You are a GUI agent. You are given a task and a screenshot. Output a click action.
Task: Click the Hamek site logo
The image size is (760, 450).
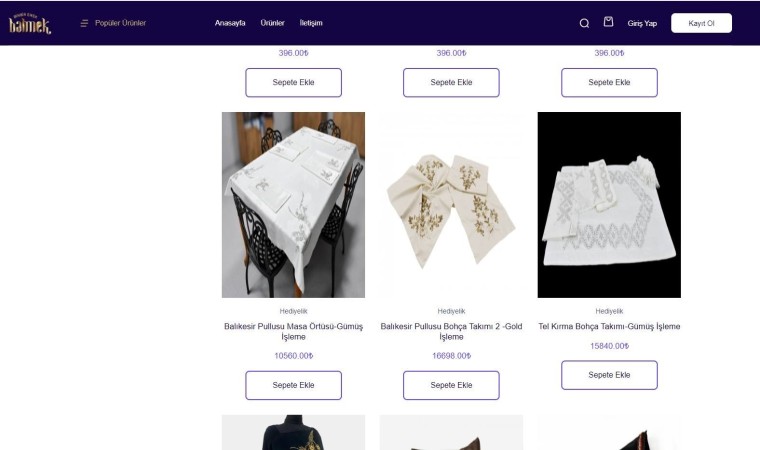click(29, 23)
